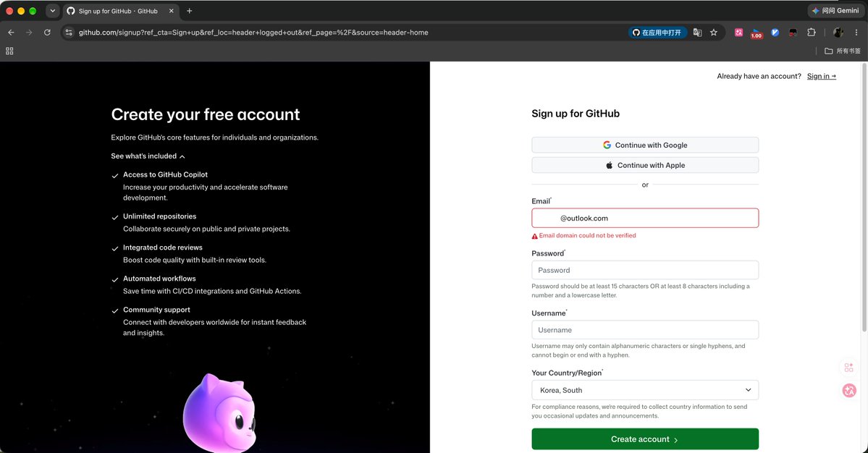Click the Username input field
Viewport: 868px width, 453px height.
pyautogui.click(x=645, y=330)
